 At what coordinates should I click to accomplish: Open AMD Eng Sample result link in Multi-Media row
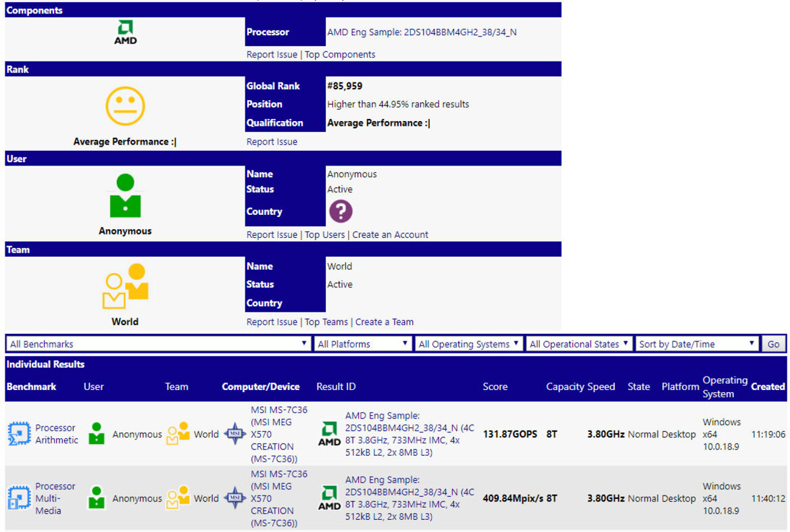coord(410,498)
